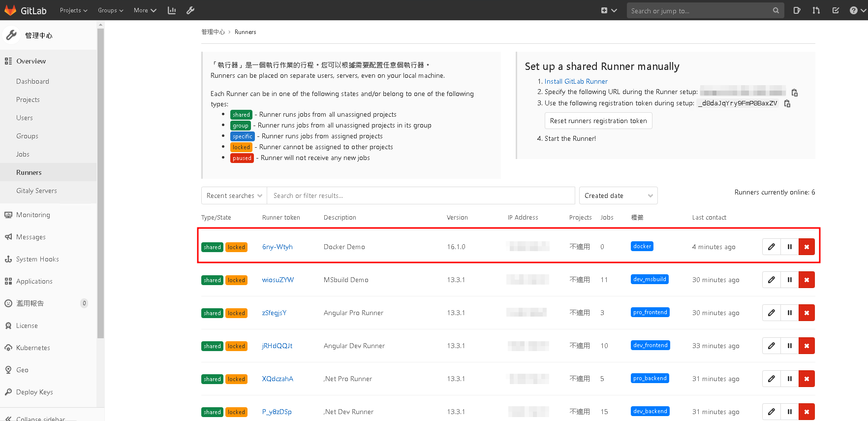This screenshot has width=868, height=421.
Task: Remove the MSbuild Demo runner
Action: (x=807, y=280)
